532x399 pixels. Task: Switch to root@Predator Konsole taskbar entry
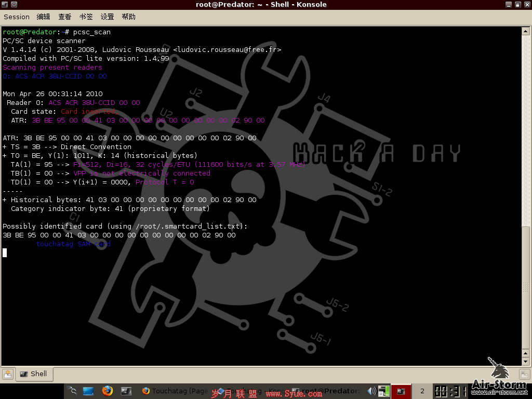(x=326, y=391)
